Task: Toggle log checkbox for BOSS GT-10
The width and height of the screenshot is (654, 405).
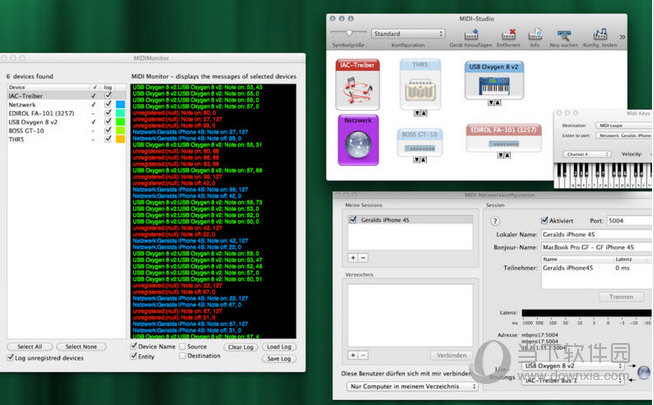Action: point(108,131)
